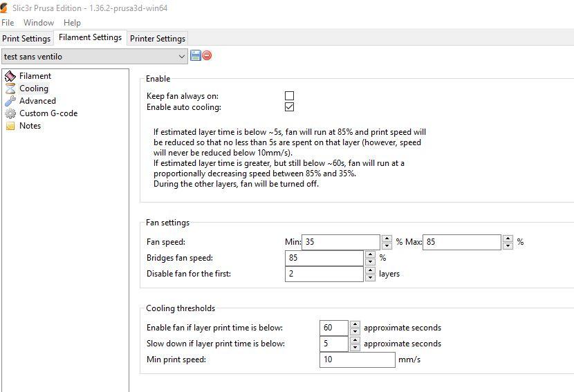Click the Slow down threshold field showing 5

(334, 344)
